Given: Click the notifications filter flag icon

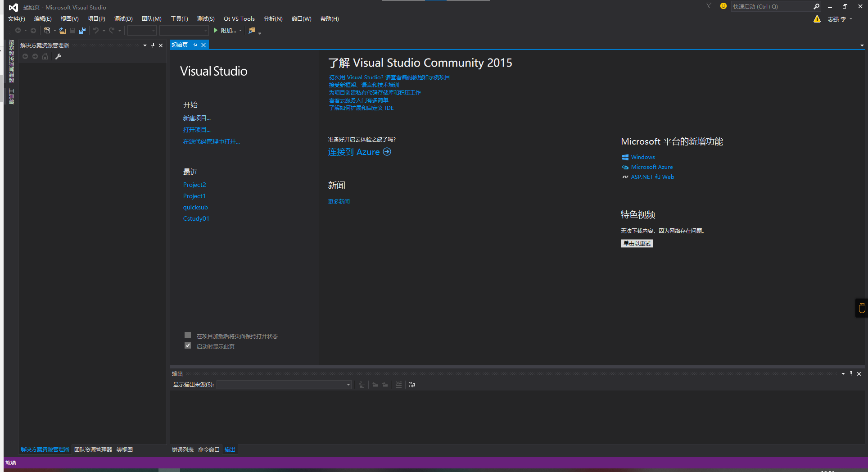Looking at the screenshot, I should pos(709,6).
